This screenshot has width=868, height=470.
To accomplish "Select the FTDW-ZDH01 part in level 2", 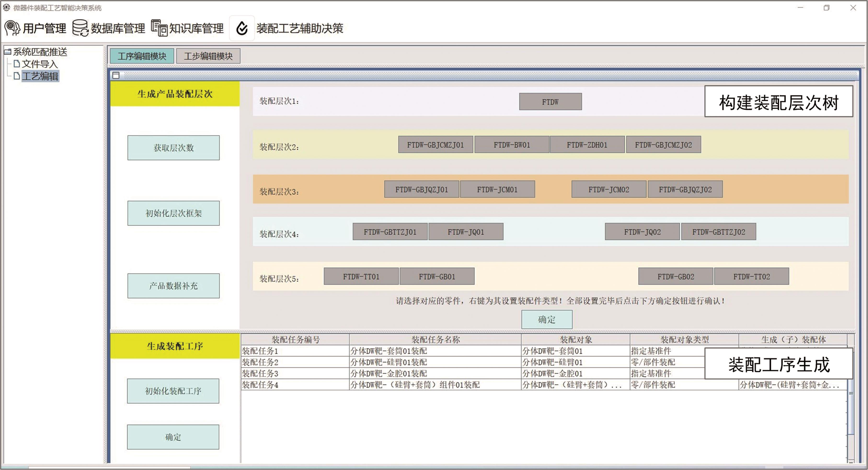I will 587,145.
